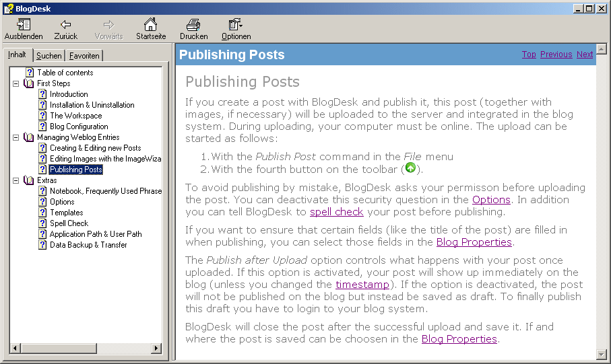Maximize the BlogDesk help window

[589, 9]
